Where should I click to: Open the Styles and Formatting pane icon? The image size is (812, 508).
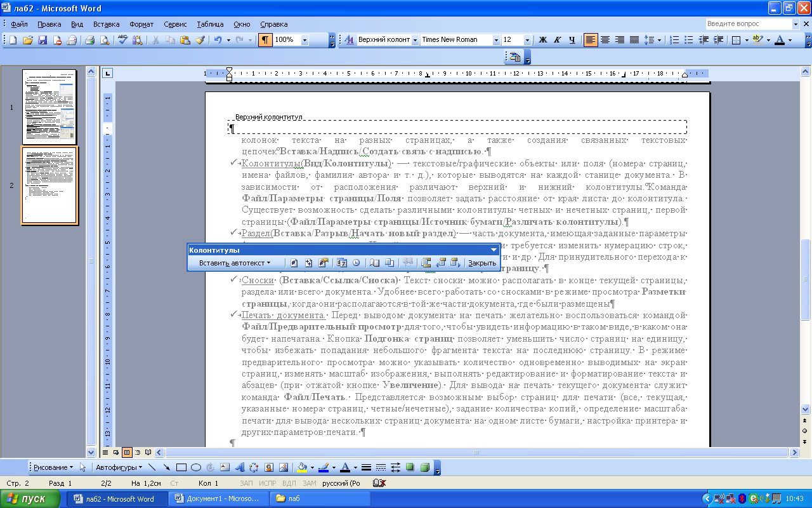(349, 40)
